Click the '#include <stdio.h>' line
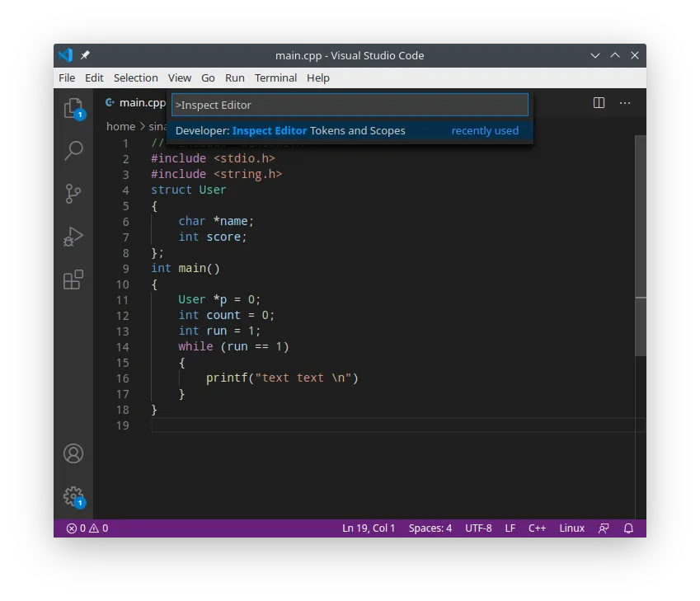Viewport: 700px width, 601px height. point(213,158)
